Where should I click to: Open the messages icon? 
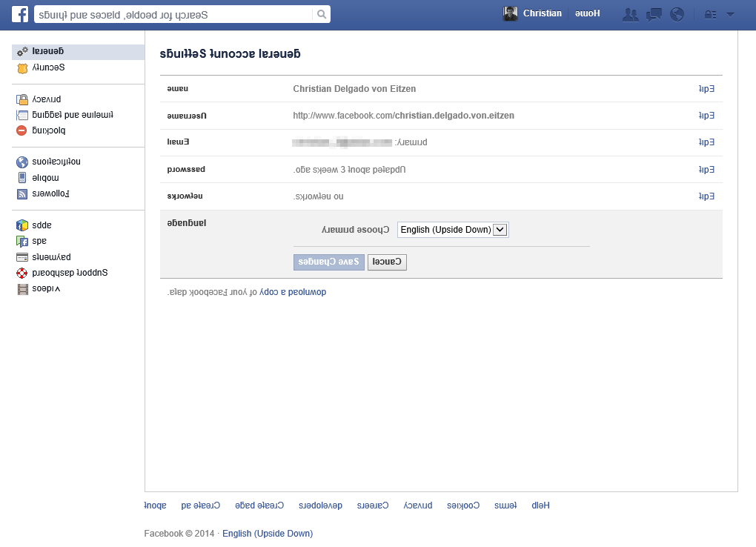pos(654,15)
